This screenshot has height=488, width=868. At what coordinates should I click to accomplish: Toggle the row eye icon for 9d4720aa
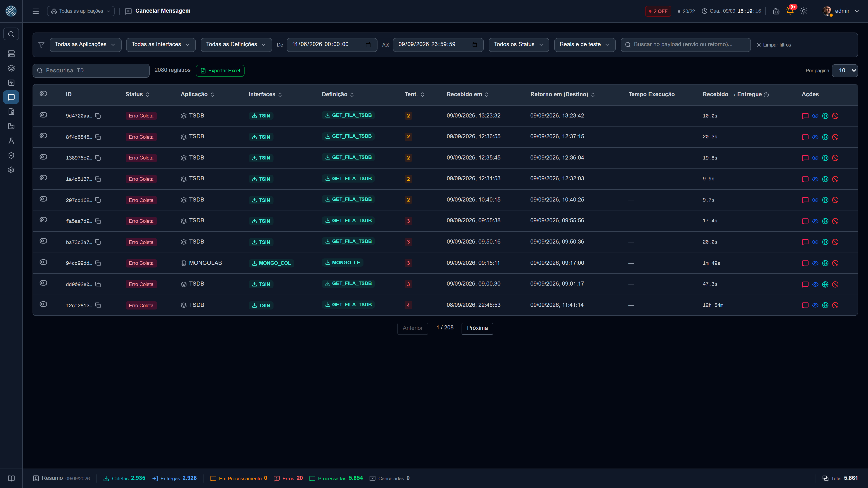tap(43, 115)
